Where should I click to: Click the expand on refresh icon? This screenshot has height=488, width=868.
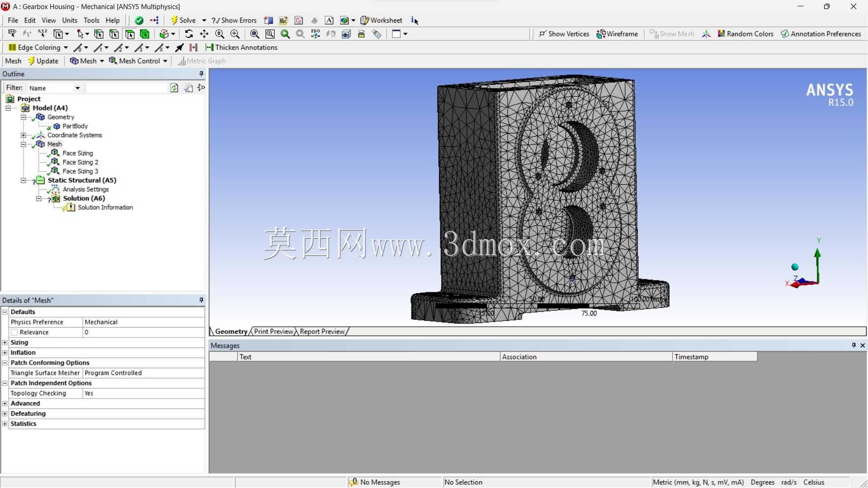point(201,88)
